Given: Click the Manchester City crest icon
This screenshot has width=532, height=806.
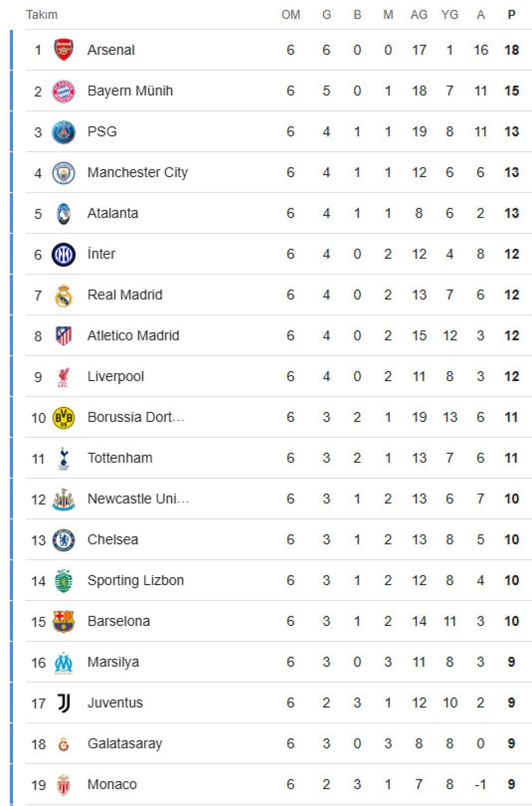Looking at the screenshot, I should [63, 173].
